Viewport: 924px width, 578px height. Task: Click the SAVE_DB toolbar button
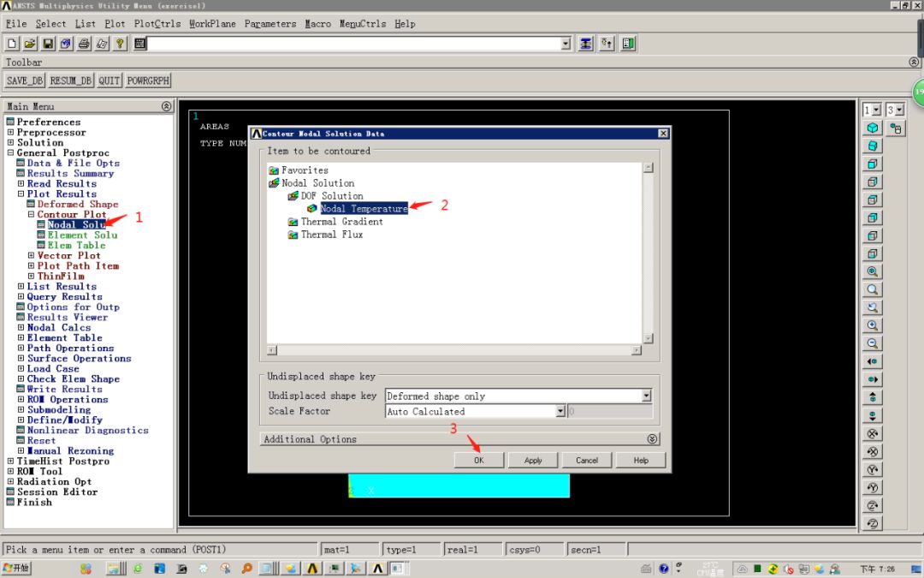point(23,80)
